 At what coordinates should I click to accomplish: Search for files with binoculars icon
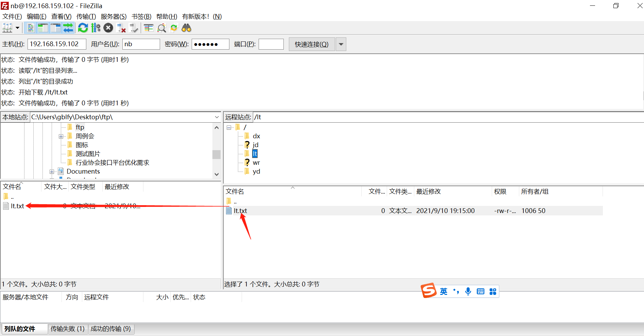coord(187,28)
